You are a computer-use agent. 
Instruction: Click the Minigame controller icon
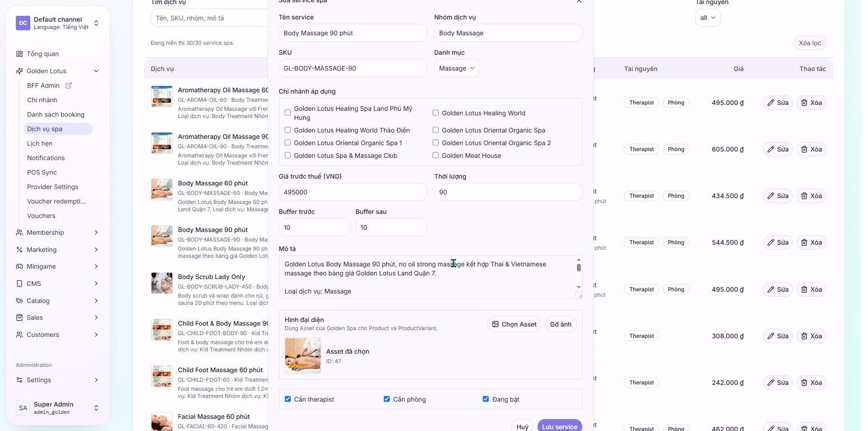point(19,266)
